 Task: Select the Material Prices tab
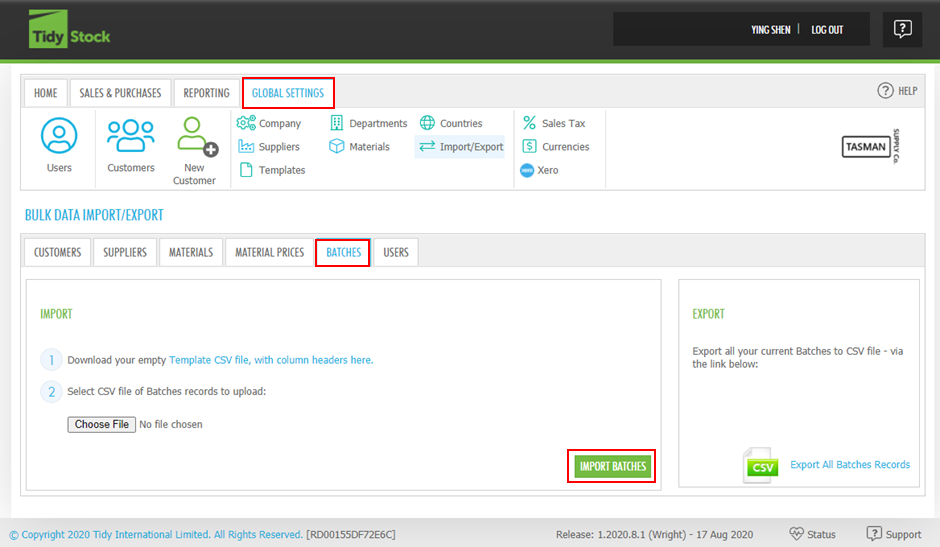(x=269, y=252)
